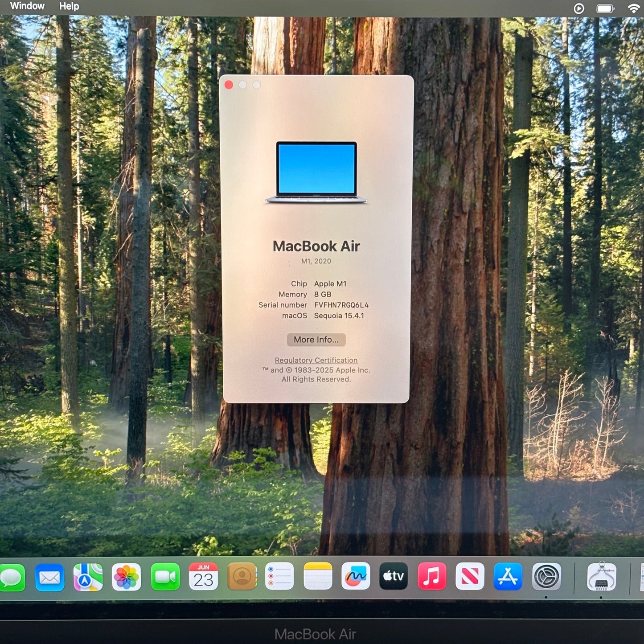644x644 pixels.
Task: Open the News app in the Dock
Action: click(470, 576)
